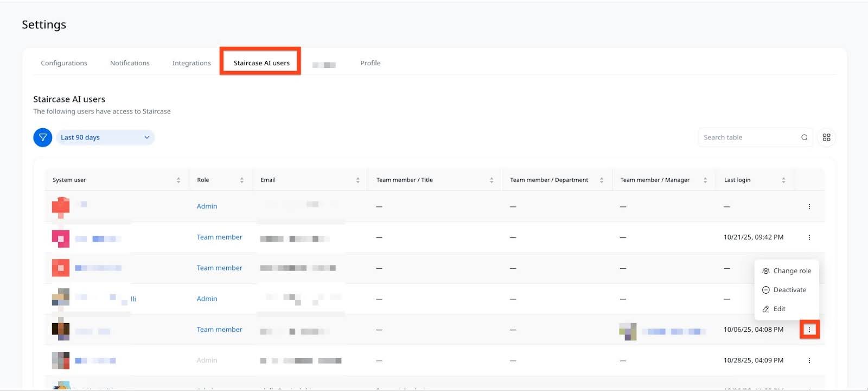868x391 pixels.
Task: Open row menu for first Admin user
Action: click(809, 206)
